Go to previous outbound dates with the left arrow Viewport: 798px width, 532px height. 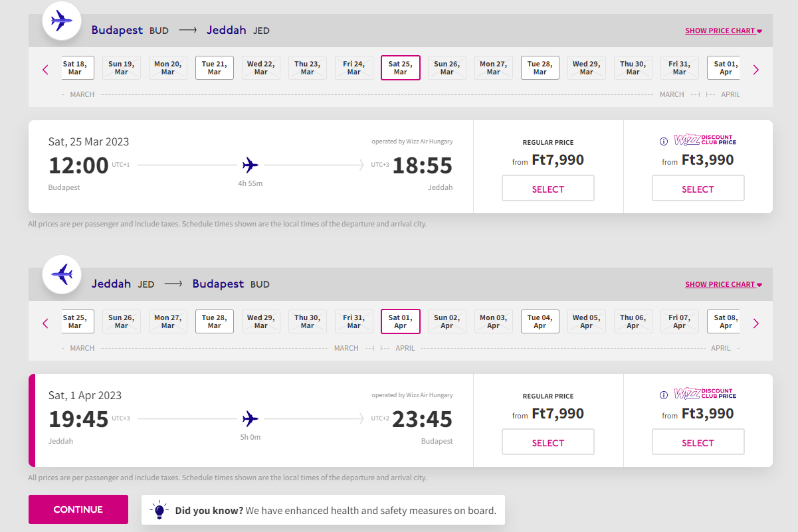point(45,69)
